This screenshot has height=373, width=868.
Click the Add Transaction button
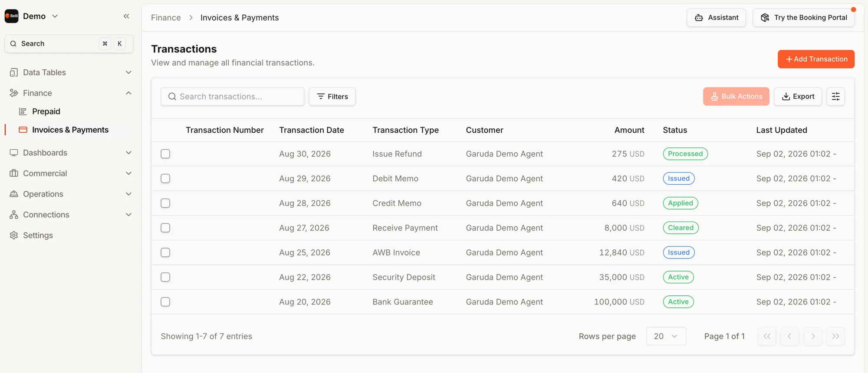coord(816,59)
